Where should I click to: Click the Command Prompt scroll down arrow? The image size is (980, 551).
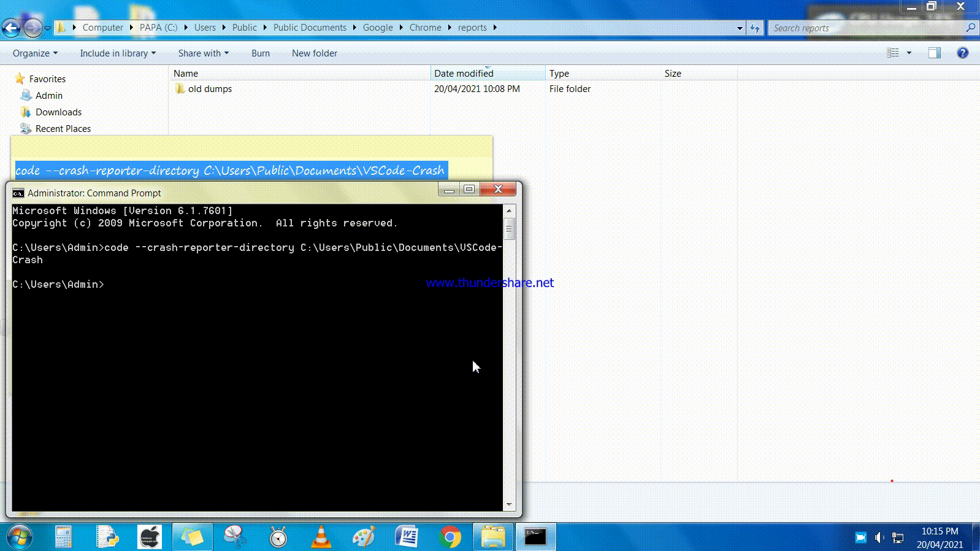tap(509, 505)
